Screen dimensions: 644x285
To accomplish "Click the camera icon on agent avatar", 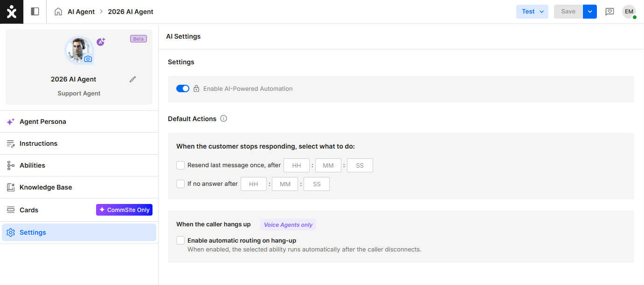I will pyautogui.click(x=88, y=59).
